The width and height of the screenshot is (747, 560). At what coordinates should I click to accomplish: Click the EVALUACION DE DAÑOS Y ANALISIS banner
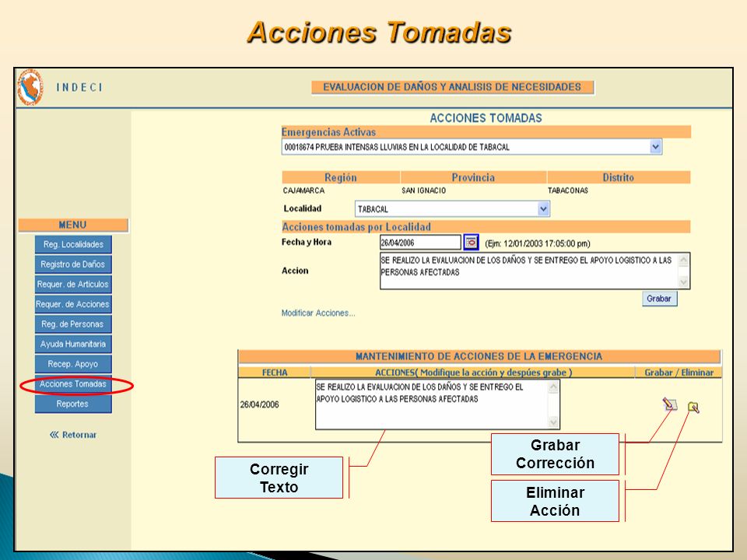(x=452, y=87)
